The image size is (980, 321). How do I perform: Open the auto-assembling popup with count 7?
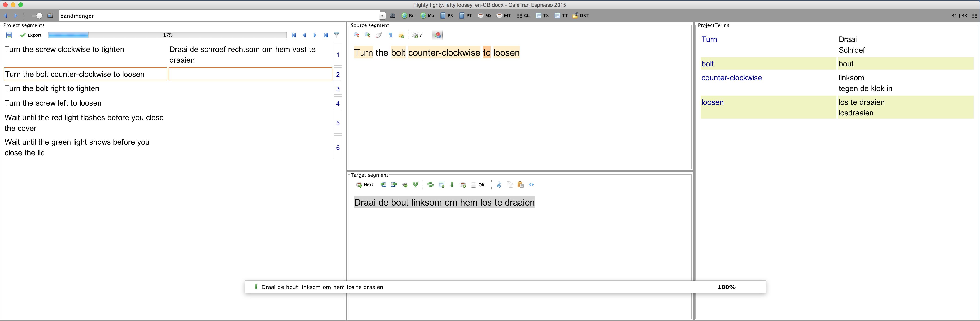pyautogui.click(x=417, y=35)
